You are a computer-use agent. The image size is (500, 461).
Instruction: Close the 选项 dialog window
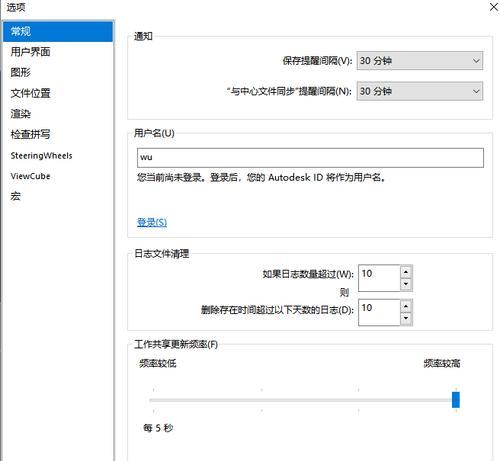point(494,7)
